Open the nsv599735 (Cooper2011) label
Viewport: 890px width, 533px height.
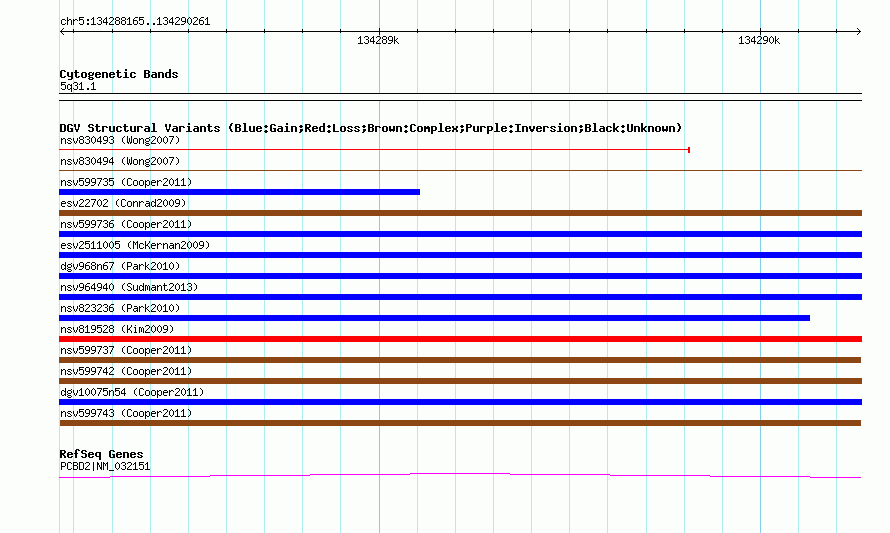point(126,182)
